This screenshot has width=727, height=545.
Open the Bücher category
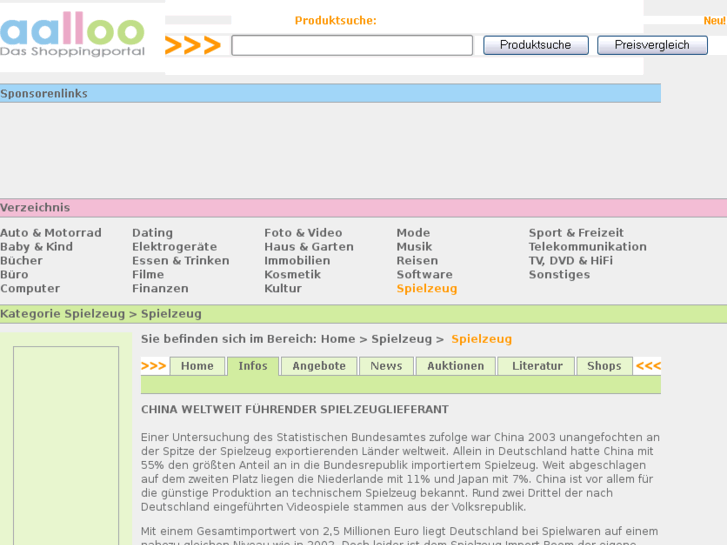pyautogui.click(x=21, y=261)
